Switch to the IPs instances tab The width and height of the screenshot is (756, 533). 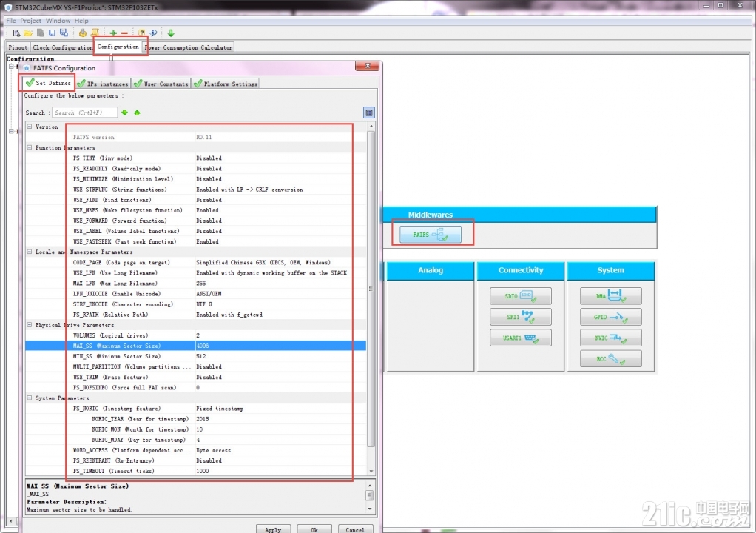coord(103,84)
